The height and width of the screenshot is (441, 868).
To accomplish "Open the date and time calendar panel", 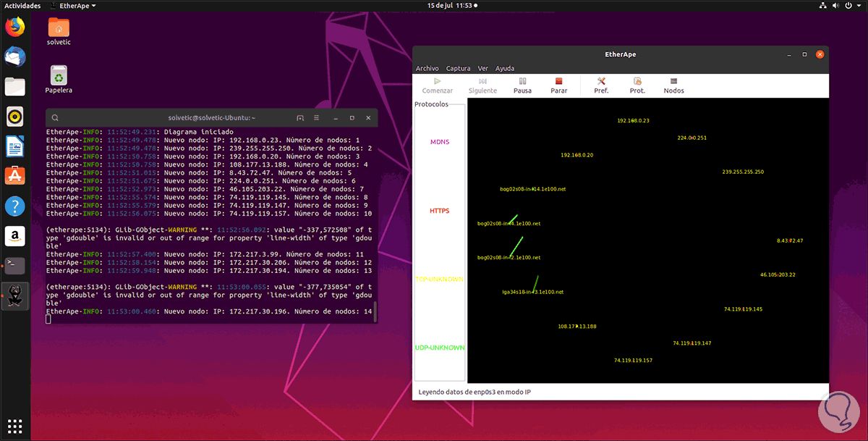I will [x=448, y=5].
